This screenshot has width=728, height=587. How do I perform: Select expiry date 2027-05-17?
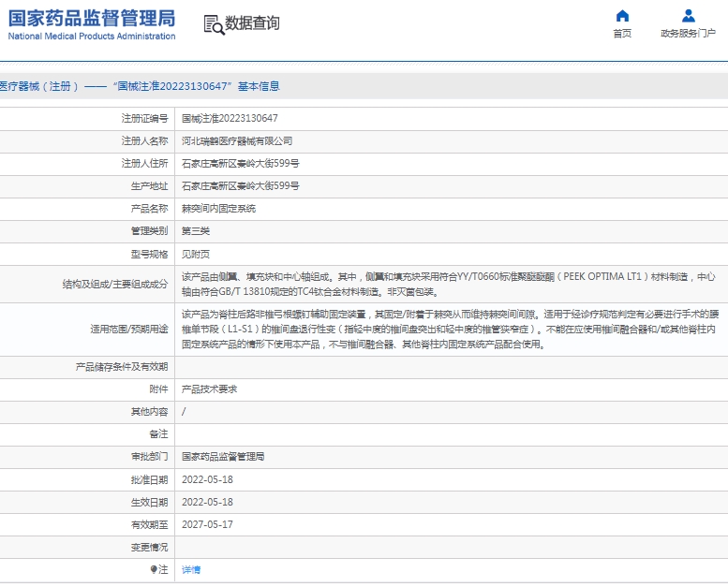pyautogui.click(x=207, y=525)
